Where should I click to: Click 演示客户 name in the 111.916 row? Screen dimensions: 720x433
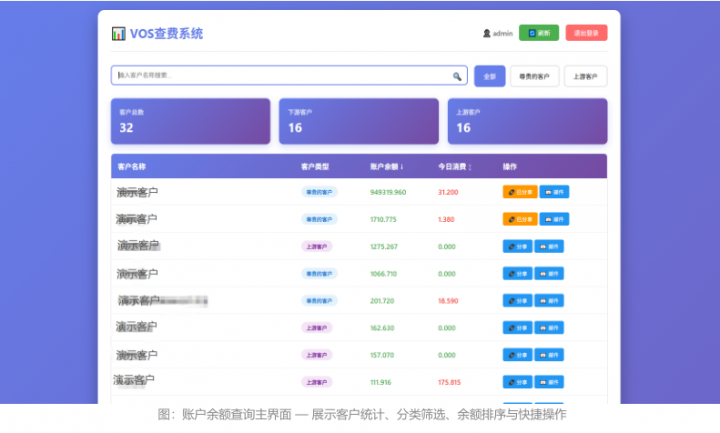pos(134,380)
